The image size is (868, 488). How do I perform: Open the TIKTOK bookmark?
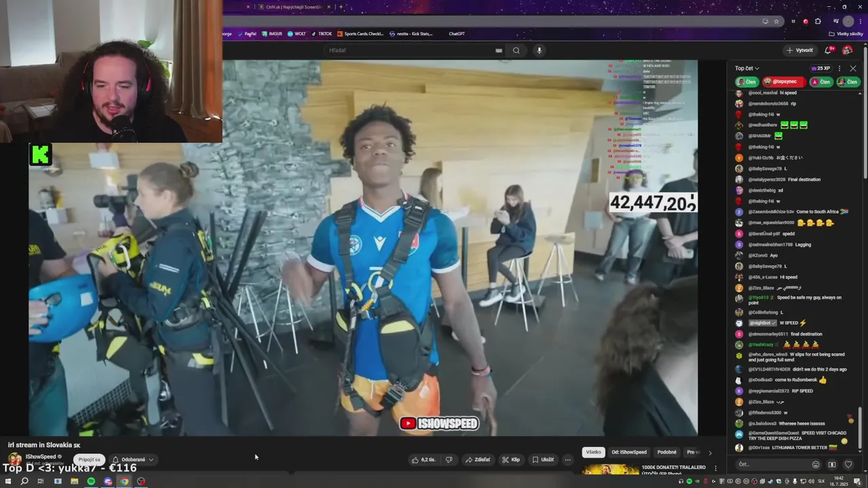point(321,33)
